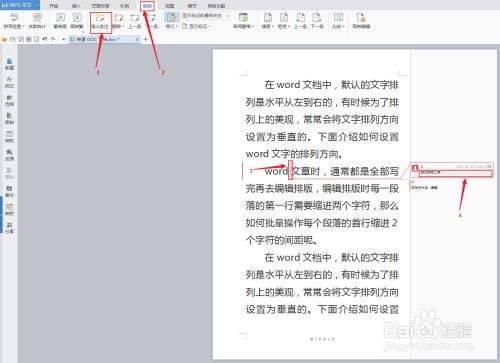Click the Reject change (拒绝) icon
Image resolution: width=500 pixels, height=363 pixels.
click(x=284, y=18)
